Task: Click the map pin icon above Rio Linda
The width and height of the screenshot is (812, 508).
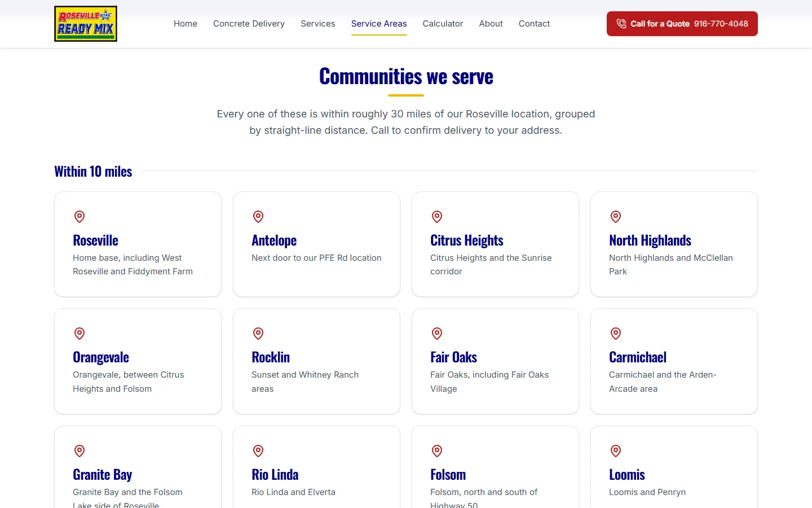Action: [258, 451]
